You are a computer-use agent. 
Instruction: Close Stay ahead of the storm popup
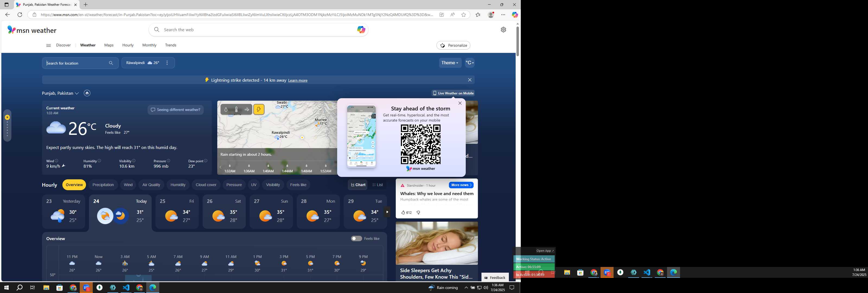point(460,103)
